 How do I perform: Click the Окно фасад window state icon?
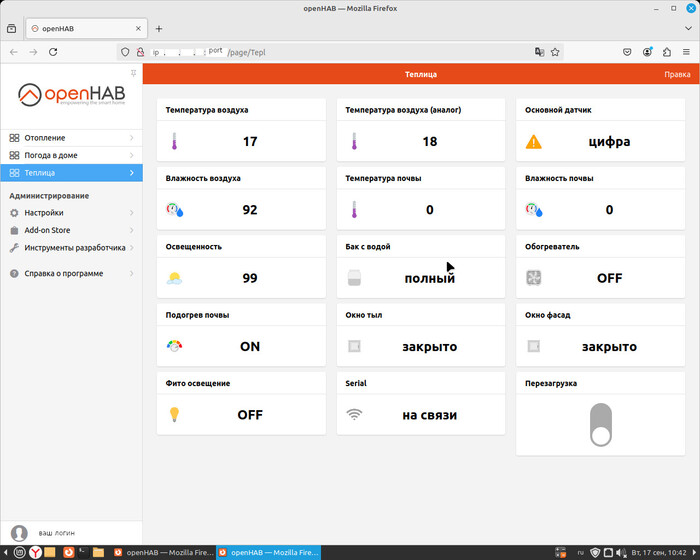(x=534, y=346)
